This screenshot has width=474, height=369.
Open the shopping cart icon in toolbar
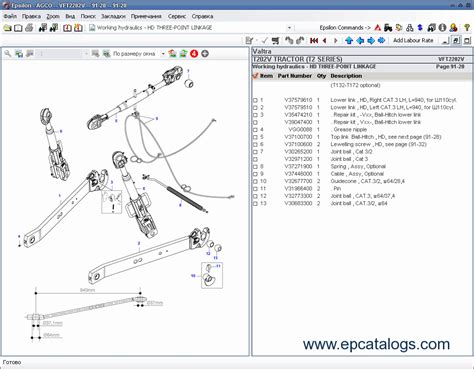click(275, 41)
